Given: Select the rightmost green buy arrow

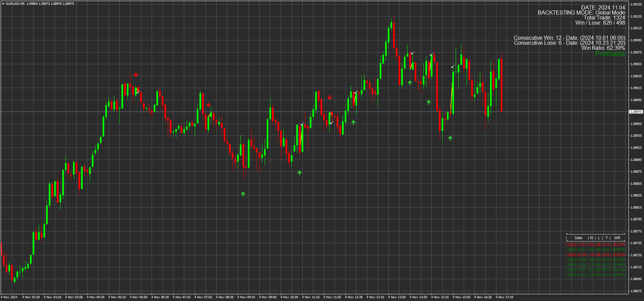Looking at the screenshot, I should pos(450,138).
